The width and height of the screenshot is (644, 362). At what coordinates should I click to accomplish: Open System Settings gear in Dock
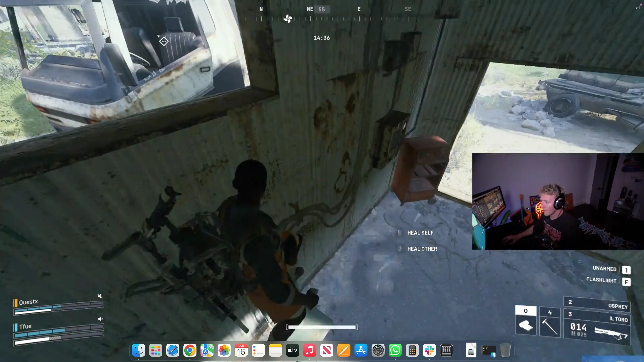[378, 350]
